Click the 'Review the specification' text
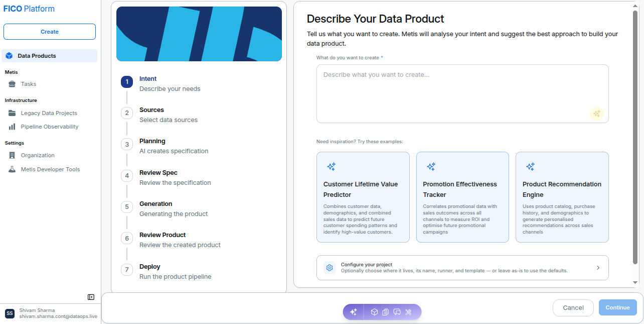This screenshot has width=644, height=324. pos(175,183)
